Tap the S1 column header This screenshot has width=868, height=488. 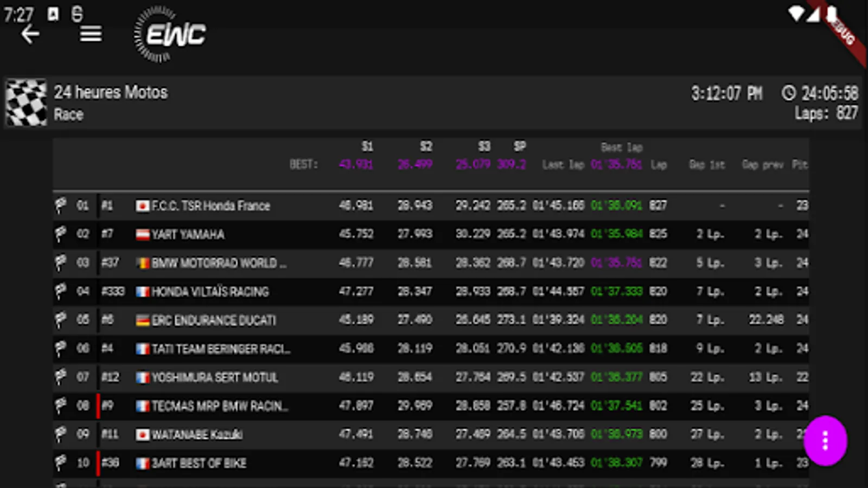click(367, 147)
